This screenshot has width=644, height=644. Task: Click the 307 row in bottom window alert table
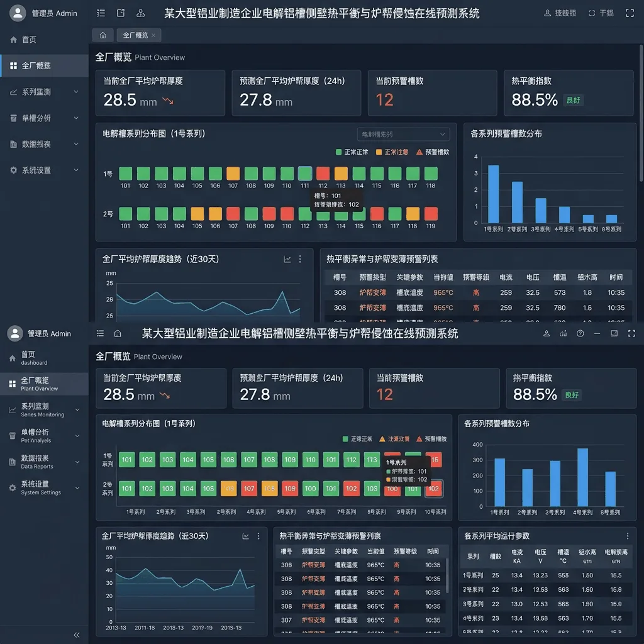coord(360,620)
